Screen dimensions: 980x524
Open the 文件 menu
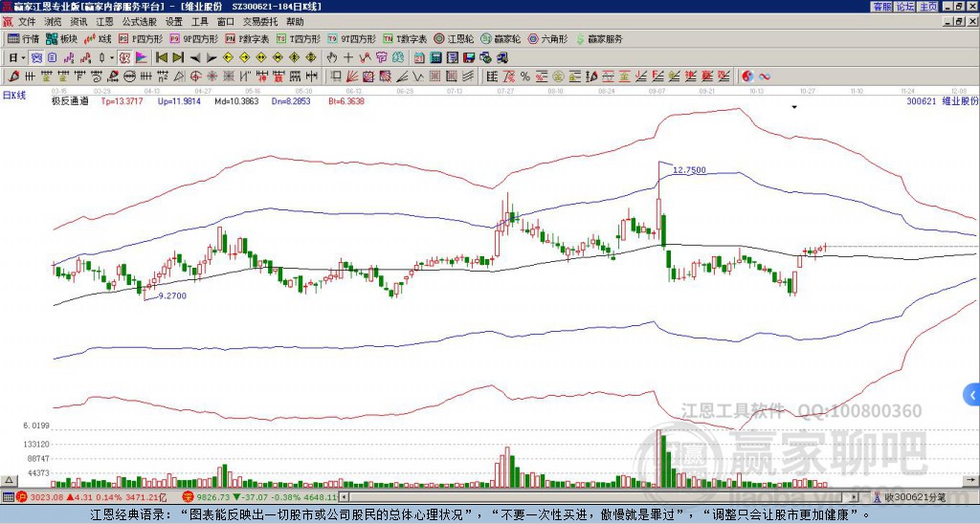tap(27, 22)
